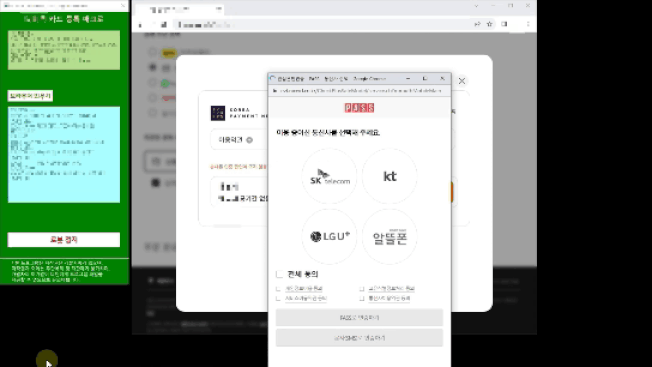
Task: Choose SK telecom as the carrier
Action: 329,176
